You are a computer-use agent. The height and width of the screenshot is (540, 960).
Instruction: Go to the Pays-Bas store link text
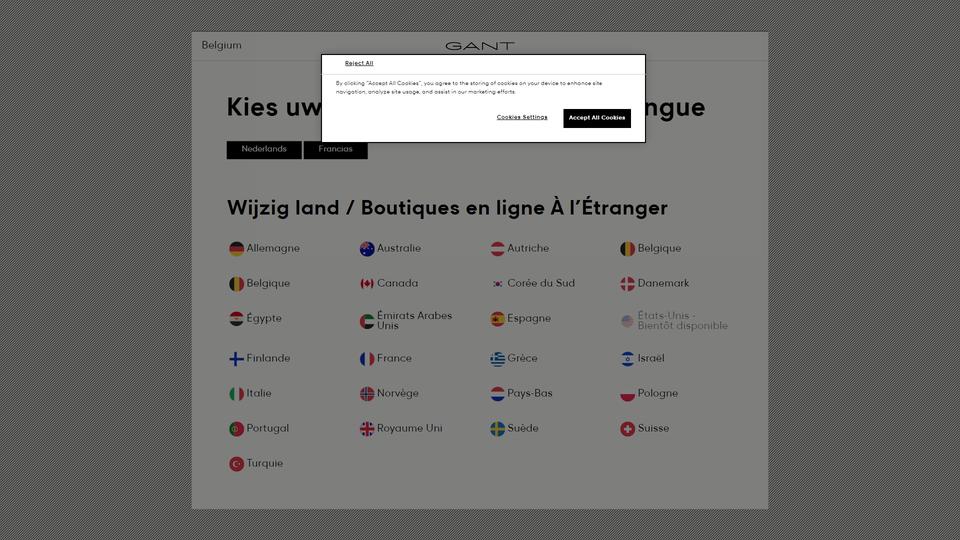point(530,393)
